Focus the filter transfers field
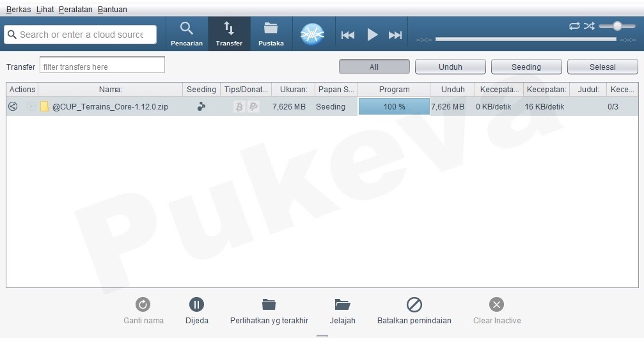Screen dimensions: 644x338 coord(102,65)
